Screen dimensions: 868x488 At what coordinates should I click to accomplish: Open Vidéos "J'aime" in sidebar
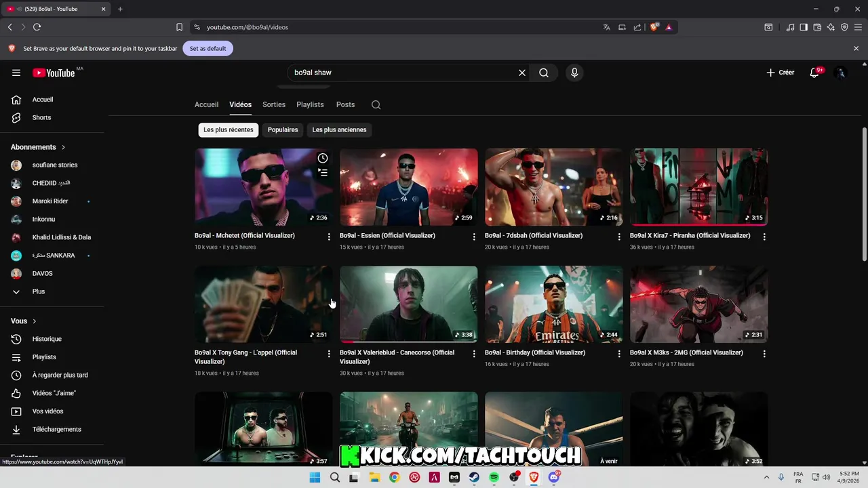point(54,393)
